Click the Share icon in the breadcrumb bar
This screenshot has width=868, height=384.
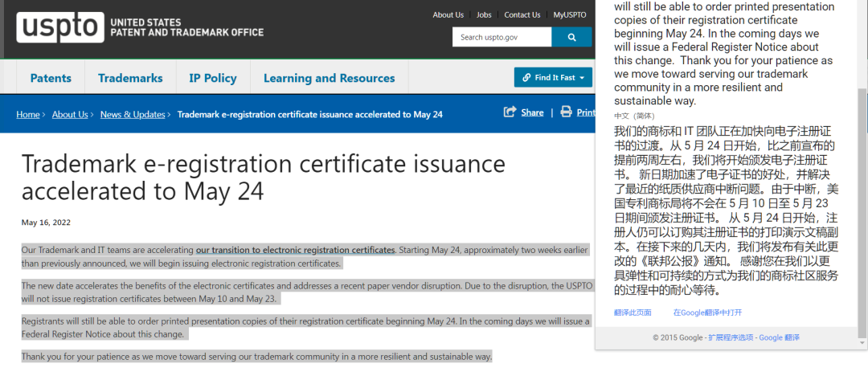(x=510, y=112)
